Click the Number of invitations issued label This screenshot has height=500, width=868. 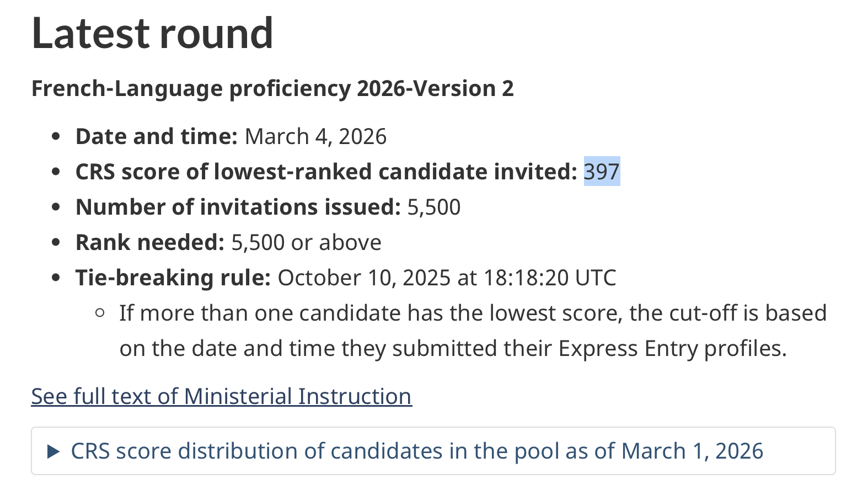click(x=238, y=207)
